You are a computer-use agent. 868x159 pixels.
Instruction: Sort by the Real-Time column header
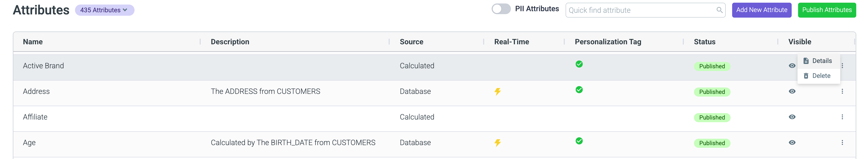pyautogui.click(x=511, y=42)
